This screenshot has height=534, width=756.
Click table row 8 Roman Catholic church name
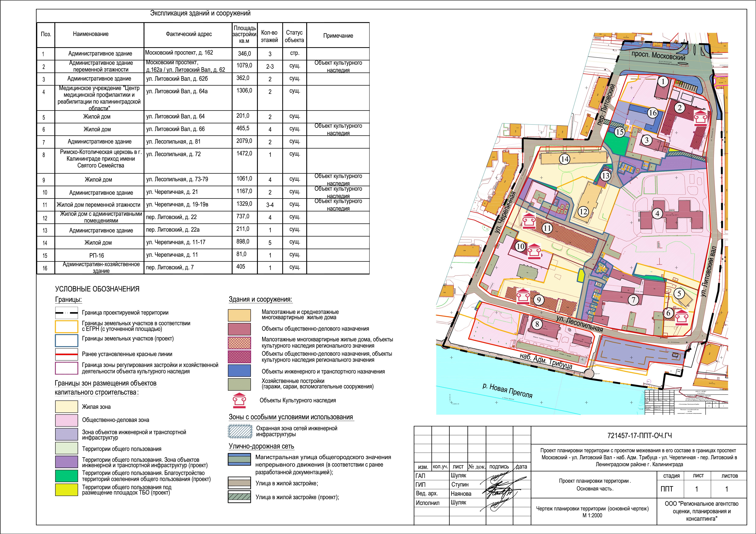101,159
